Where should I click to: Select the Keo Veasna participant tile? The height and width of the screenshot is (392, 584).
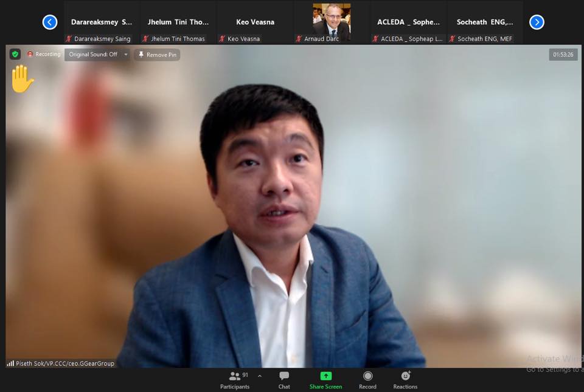coord(255,22)
